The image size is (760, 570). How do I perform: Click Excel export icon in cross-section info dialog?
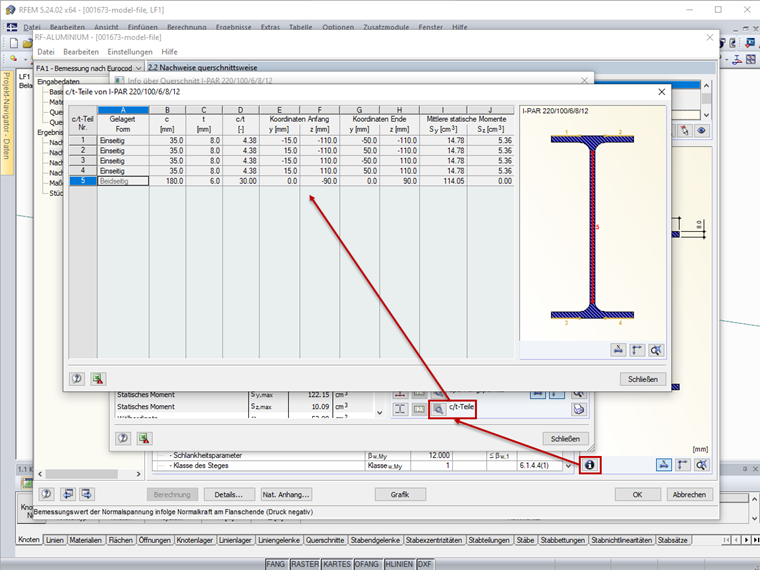point(144,438)
